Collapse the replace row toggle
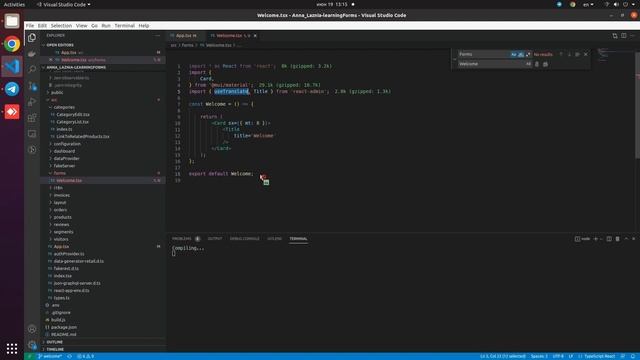 (455, 59)
